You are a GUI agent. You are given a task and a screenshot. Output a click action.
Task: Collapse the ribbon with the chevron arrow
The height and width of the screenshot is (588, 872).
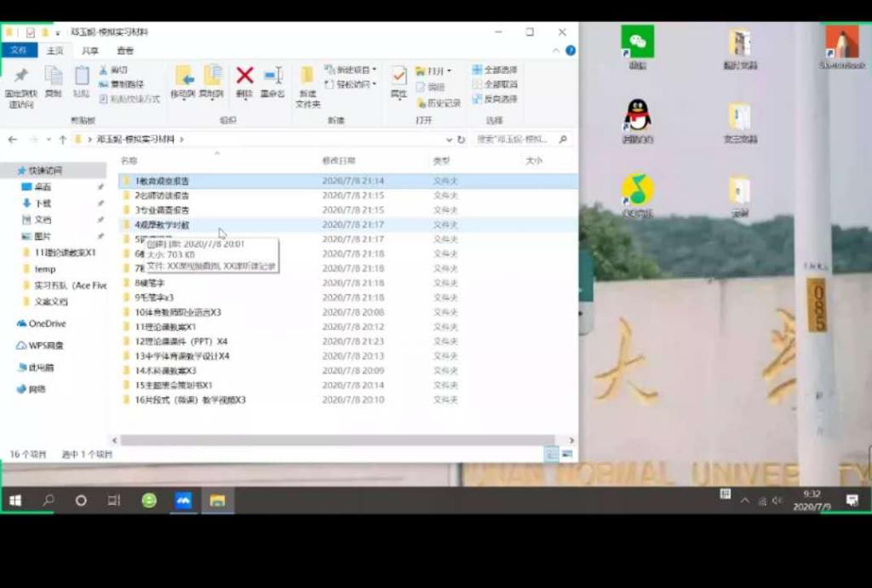[x=558, y=51]
